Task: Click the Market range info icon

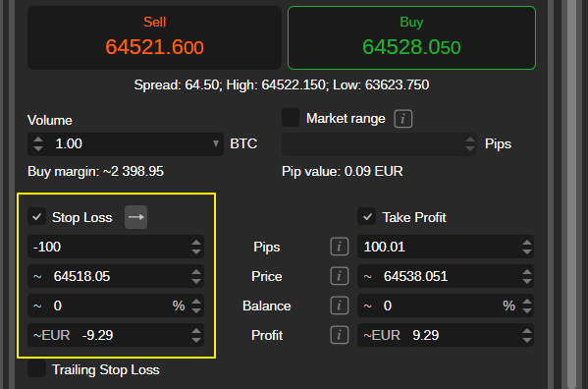Action: 403,119
